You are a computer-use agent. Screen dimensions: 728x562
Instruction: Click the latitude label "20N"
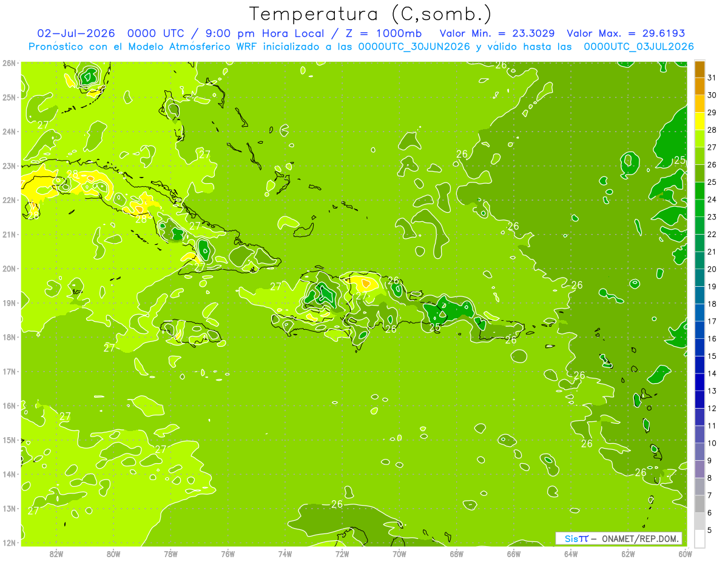pos(9,268)
